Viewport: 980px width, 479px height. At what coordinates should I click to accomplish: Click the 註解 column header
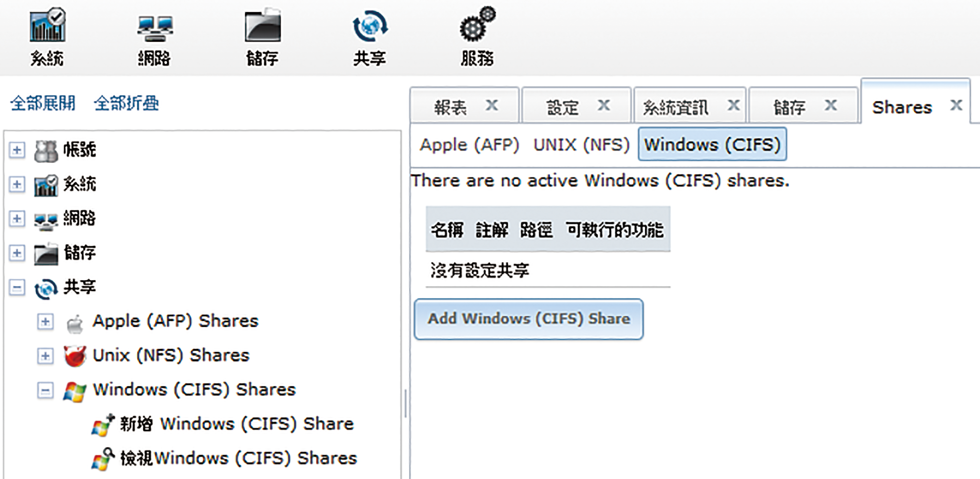coord(492,230)
